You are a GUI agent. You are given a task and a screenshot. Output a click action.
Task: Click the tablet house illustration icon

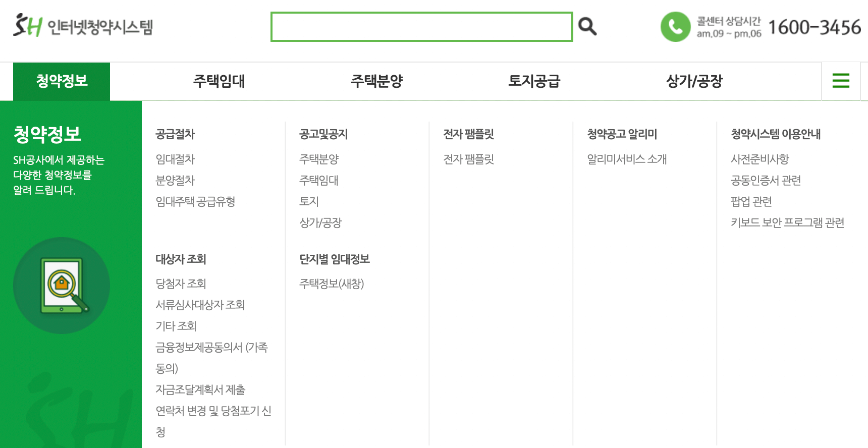[x=62, y=285]
